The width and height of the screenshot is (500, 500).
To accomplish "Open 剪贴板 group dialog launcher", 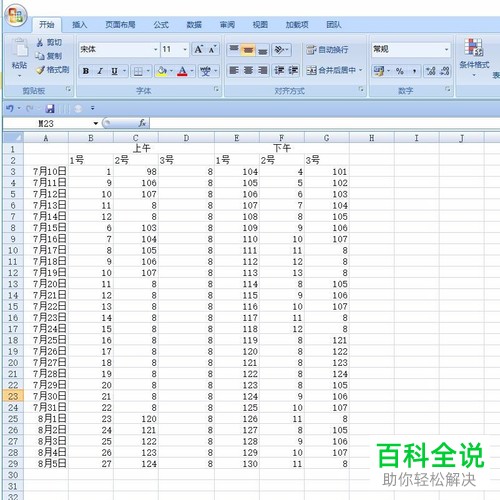I will (x=68, y=89).
